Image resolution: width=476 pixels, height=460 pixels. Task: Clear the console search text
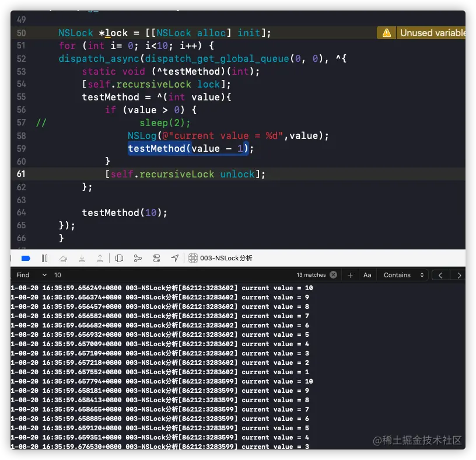(333, 275)
